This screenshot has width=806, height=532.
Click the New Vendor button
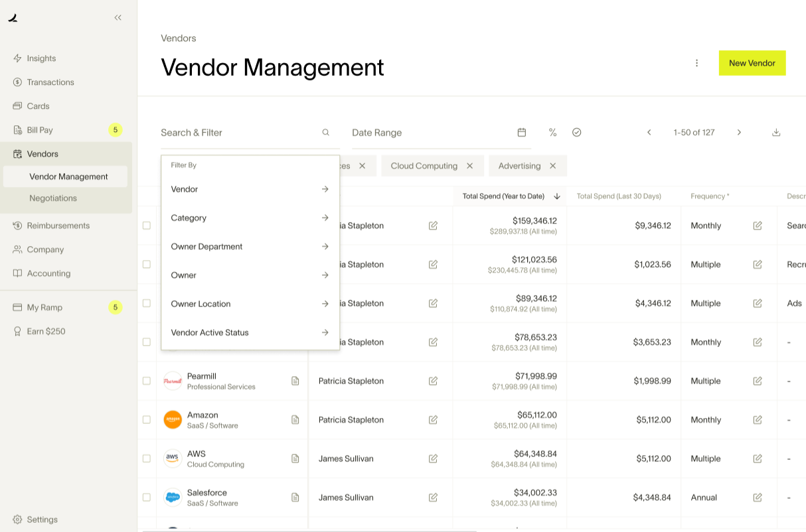[752, 63]
